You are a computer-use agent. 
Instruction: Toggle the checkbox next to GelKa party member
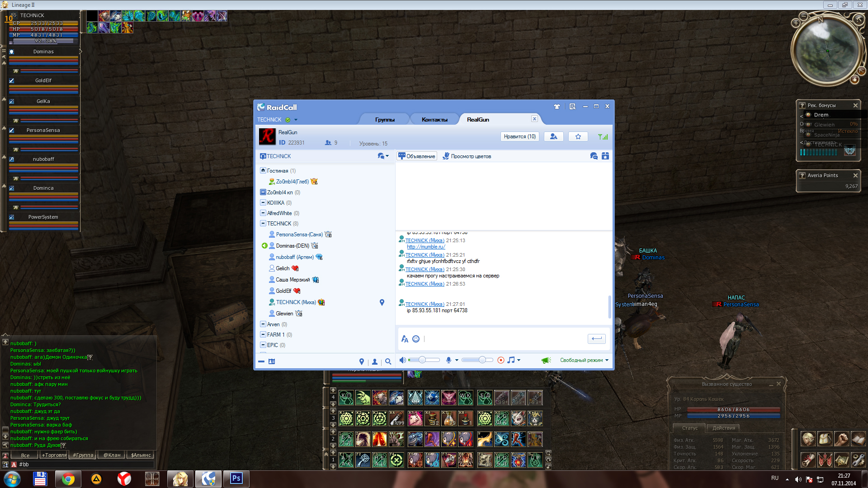(x=12, y=102)
